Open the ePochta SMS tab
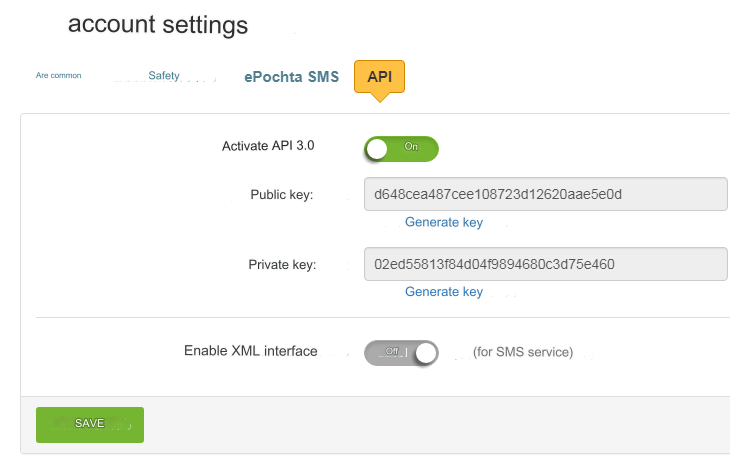730x462 pixels. 291,76
